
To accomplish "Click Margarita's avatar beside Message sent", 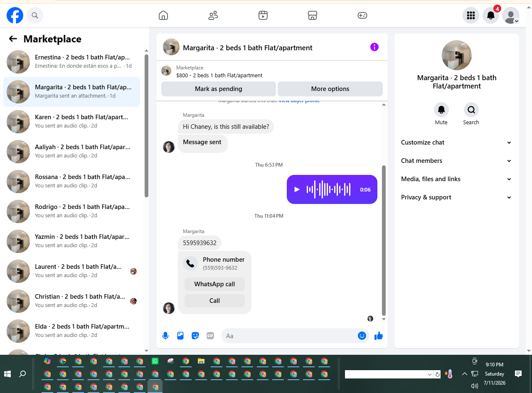I will (x=169, y=147).
